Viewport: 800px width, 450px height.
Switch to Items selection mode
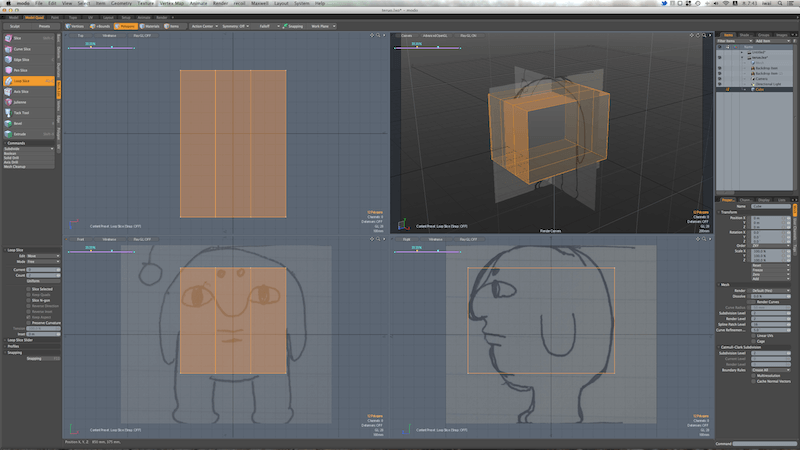point(172,26)
